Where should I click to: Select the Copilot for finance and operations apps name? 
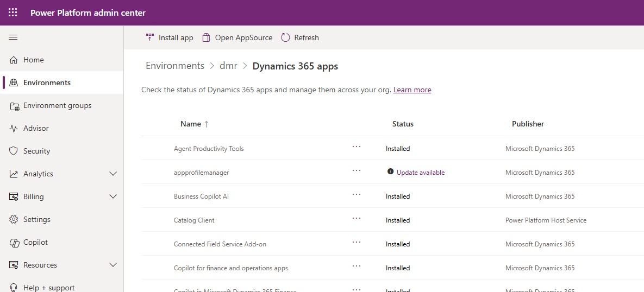pos(231,268)
